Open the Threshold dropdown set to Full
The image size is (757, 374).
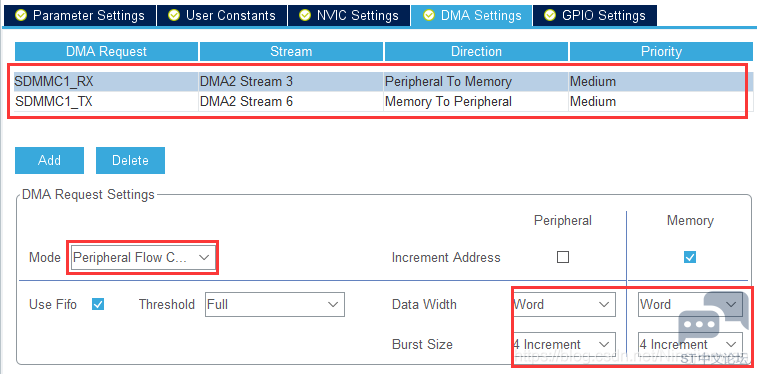[275, 305]
